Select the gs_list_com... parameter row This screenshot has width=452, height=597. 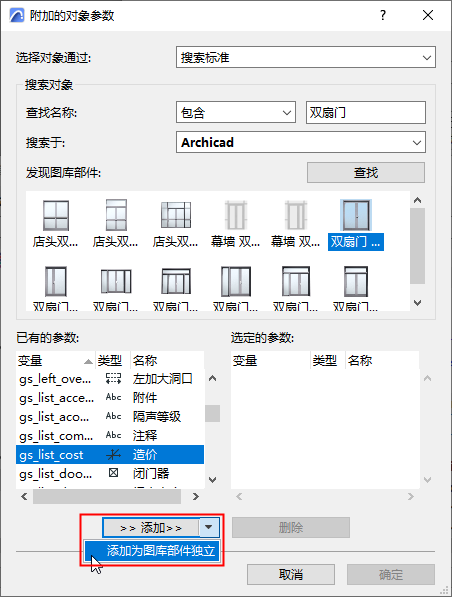[x=110, y=436]
